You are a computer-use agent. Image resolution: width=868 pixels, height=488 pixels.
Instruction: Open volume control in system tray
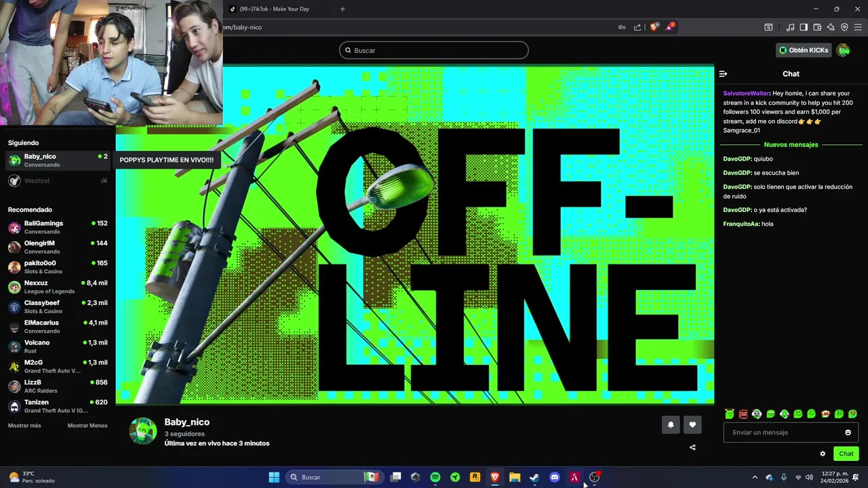pos(809,477)
